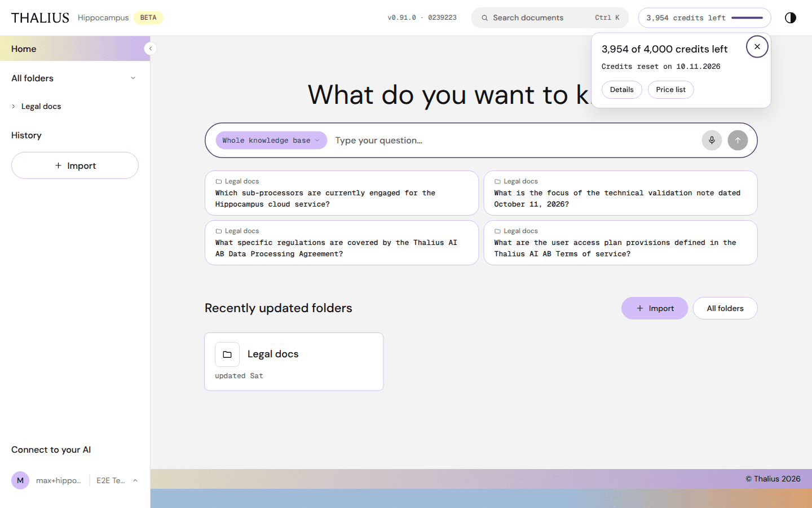Image resolution: width=812 pixels, height=508 pixels.
Task: Submit the question with the arrow button
Action: pos(738,141)
